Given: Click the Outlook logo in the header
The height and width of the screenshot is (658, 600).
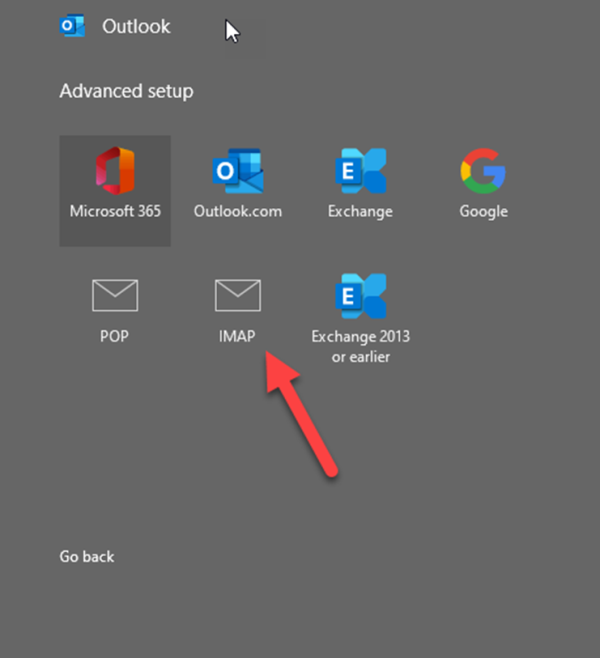Looking at the screenshot, I should point(73,27).
